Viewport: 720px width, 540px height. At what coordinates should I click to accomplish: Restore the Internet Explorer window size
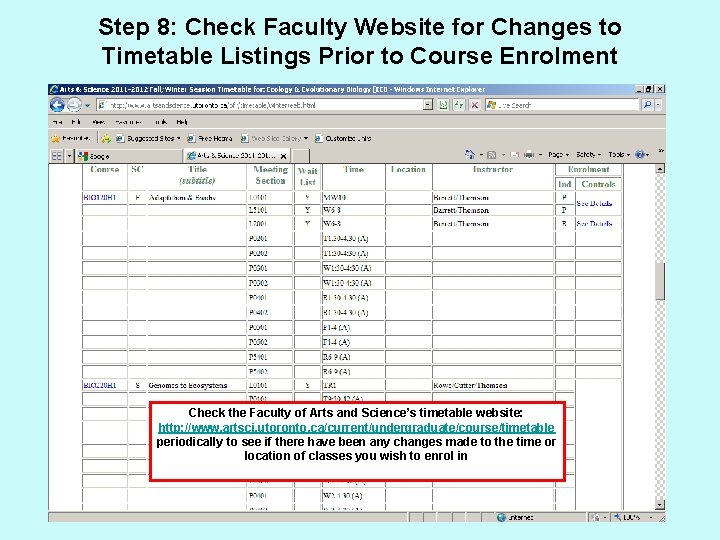[649, 89]
